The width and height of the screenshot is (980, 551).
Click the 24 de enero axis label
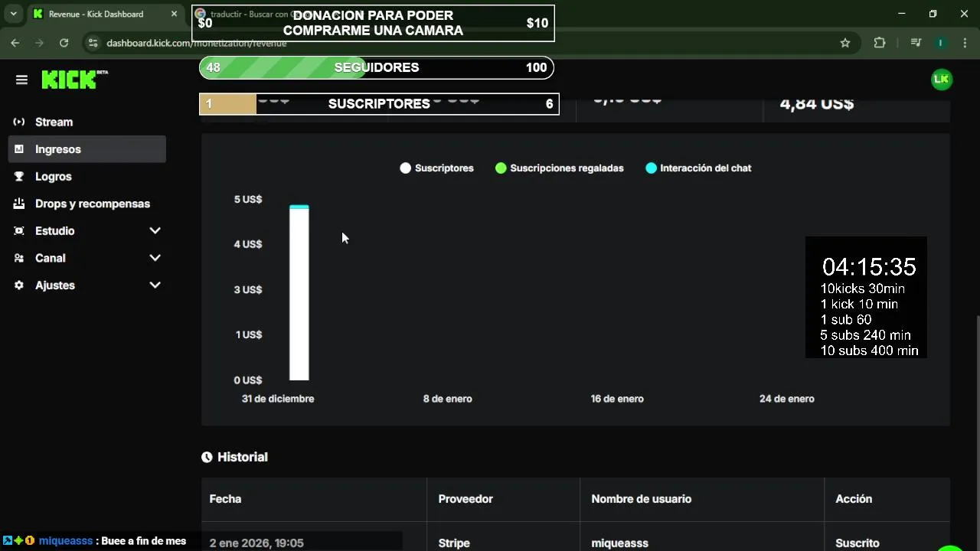pos(787,399)
